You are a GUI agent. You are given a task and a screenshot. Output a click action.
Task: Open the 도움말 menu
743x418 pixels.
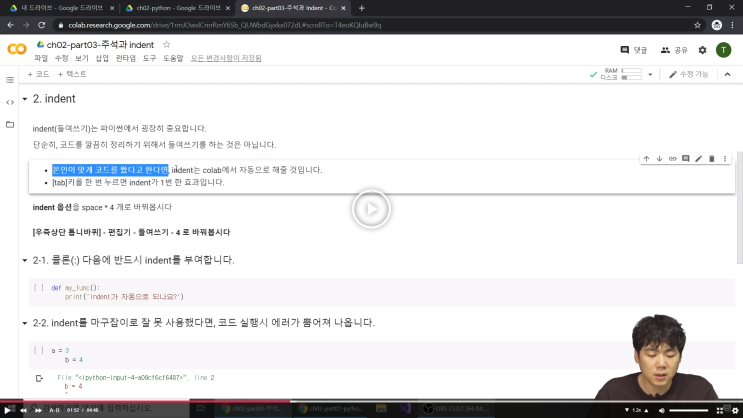(173, 58)
